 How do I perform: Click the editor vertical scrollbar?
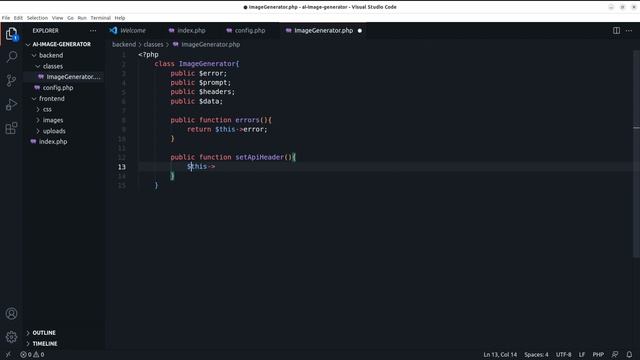[636, 155]
